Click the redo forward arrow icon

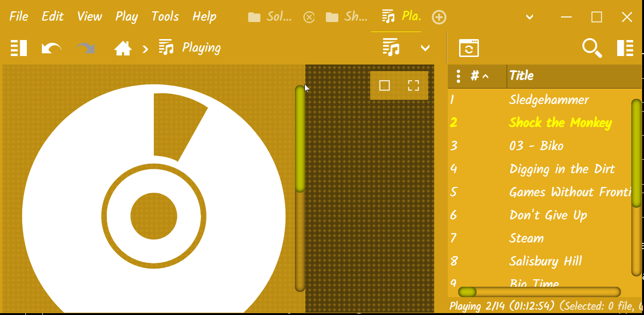(x=86, y=48)
